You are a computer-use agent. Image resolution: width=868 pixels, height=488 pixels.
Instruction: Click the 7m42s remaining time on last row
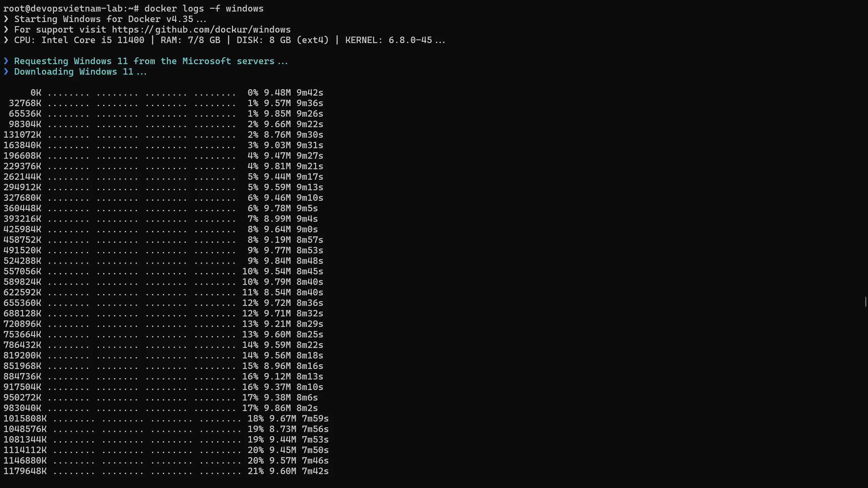coord(315,471)
